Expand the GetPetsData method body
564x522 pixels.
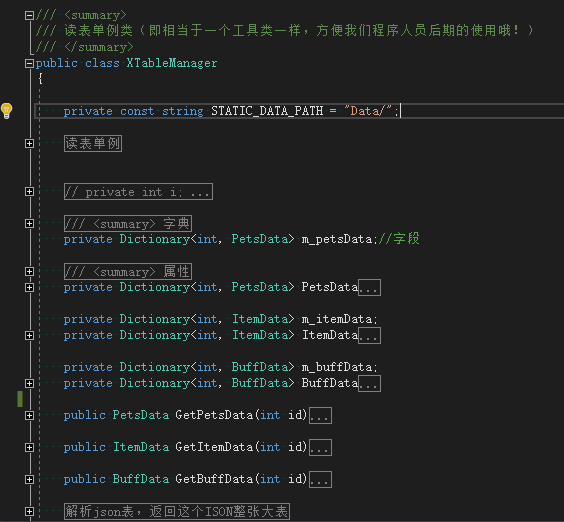(29, 416)
